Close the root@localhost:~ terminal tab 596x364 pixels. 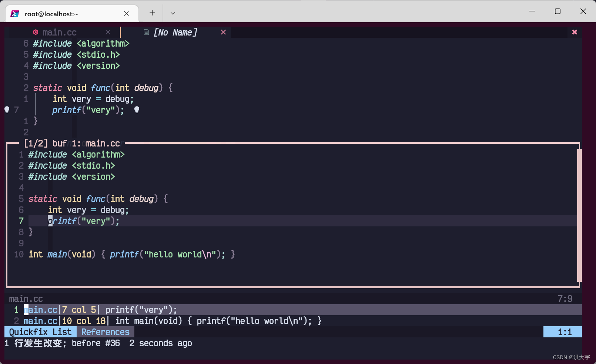126,14
